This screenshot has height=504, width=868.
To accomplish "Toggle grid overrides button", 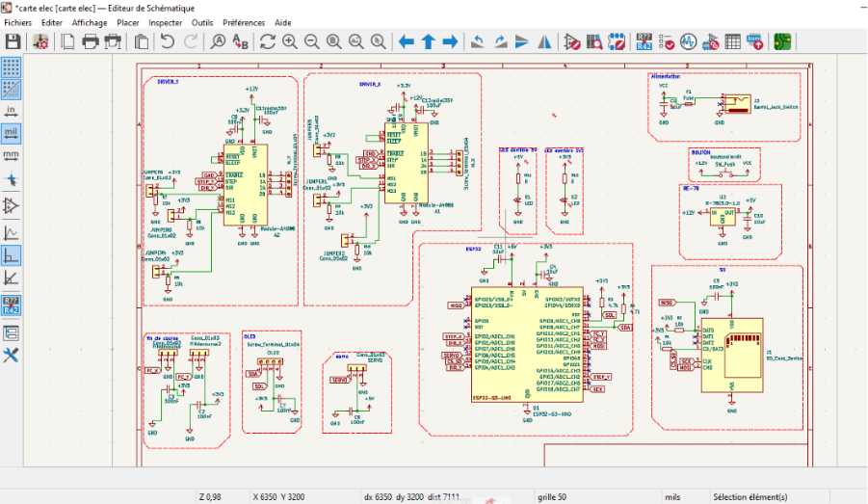I will pyautogui.click(x=11, y=90).
